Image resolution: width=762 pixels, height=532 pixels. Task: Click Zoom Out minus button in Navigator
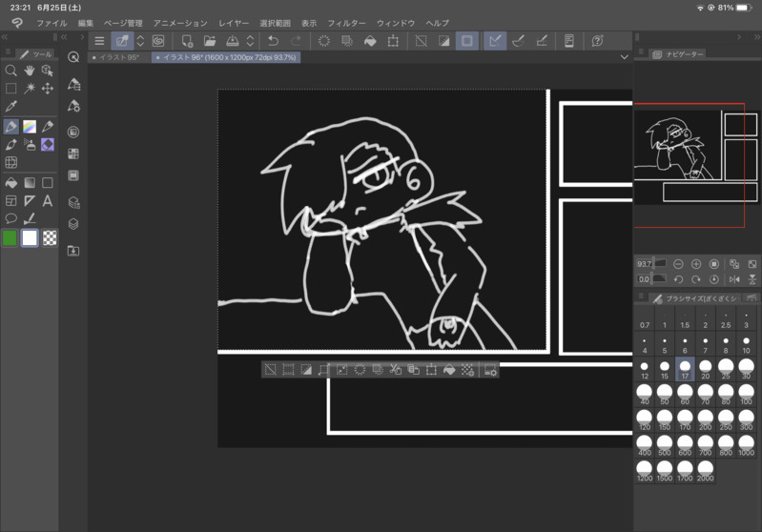pyautogui.click(x=678, y=264)
